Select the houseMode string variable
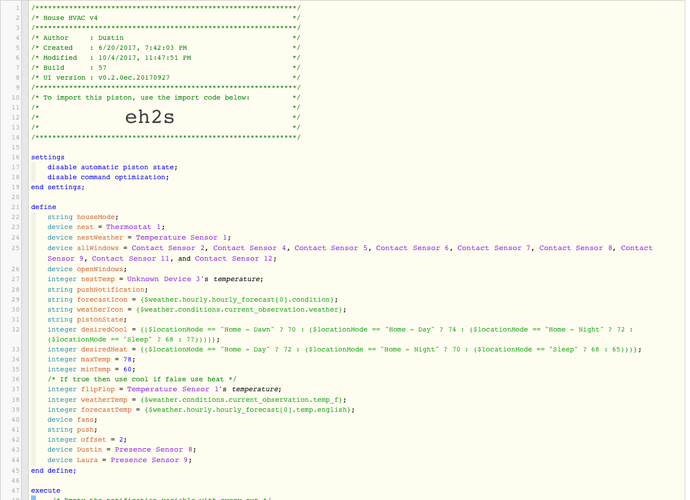Viewport: 690px width, 500px height. (x=95, y=217)
